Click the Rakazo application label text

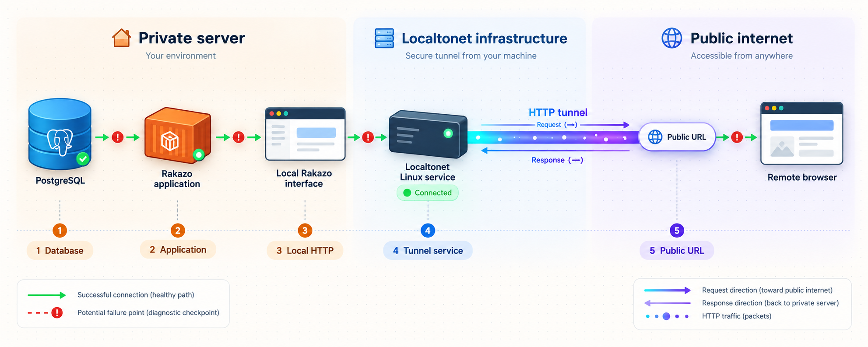[x=177, y=179]
